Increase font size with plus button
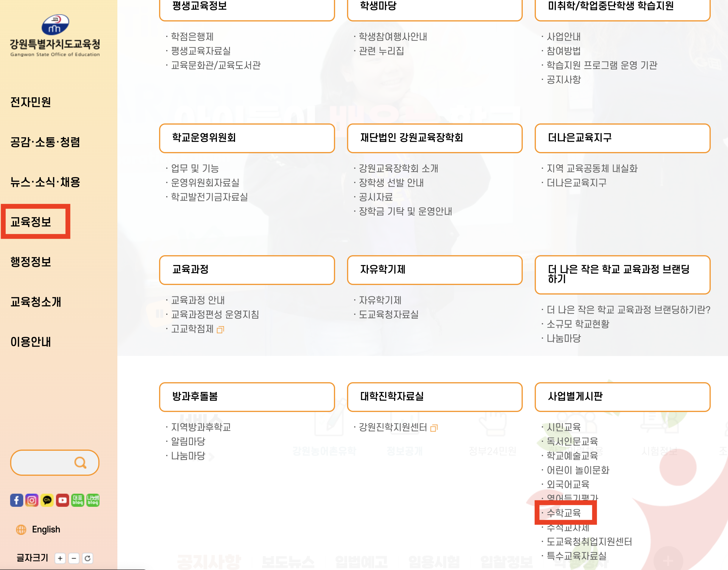The height and width of the screenshot is (570, 728). pos(60,558)
